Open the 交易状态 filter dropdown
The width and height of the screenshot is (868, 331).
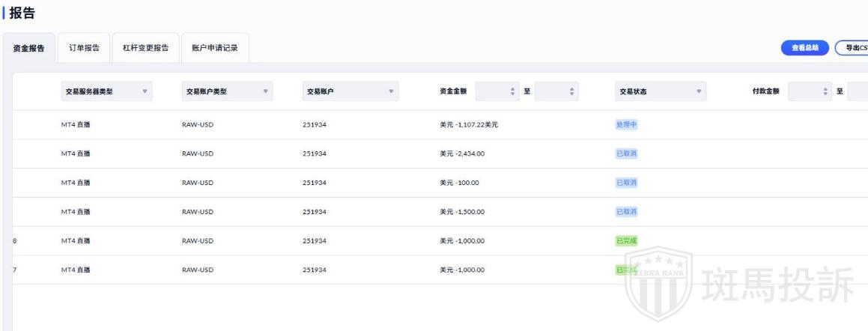(x=661, y=91)
